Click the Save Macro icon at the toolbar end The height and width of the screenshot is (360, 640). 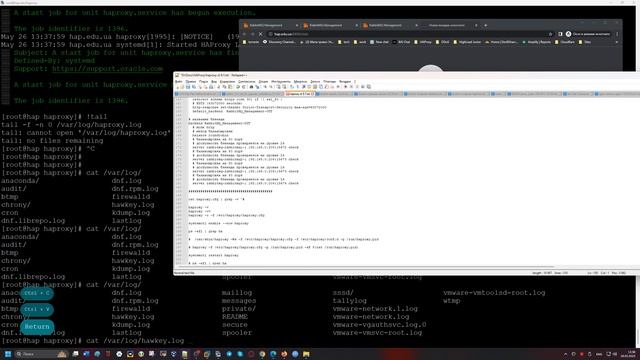pyautogui.click(x=369, y=87)
